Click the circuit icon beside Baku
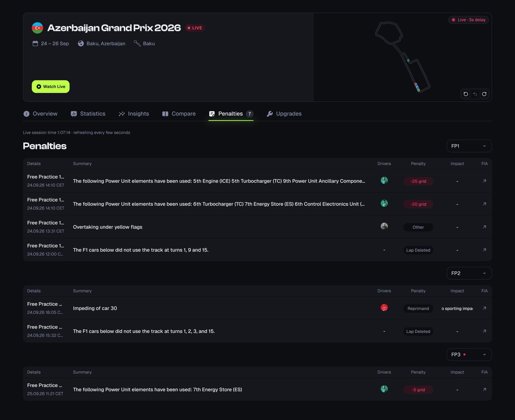 pyautogui.click(x=137, y=43)
